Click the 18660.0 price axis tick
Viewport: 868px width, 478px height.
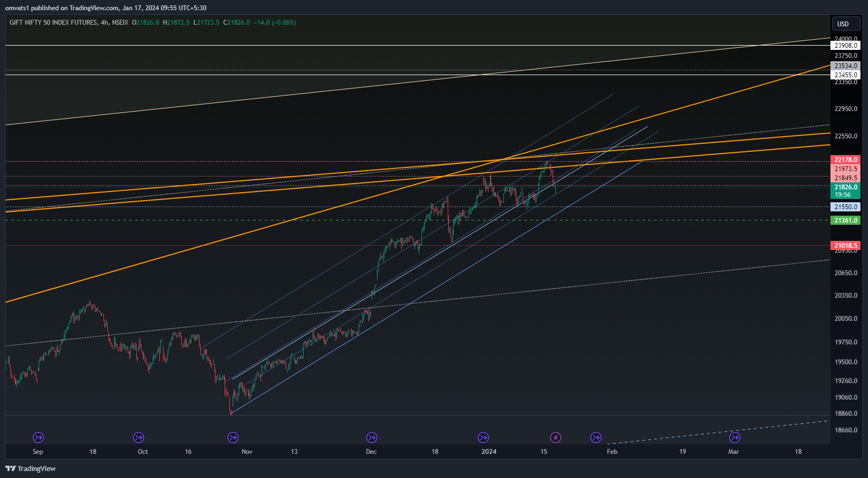tap(846, 430)
